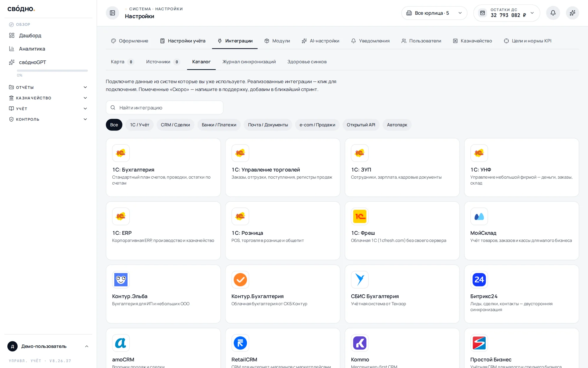The width and height of the screenshot is (588, 368).
Task: Click the Демо-пользователь avatar circle
Action: pos(12,346)
